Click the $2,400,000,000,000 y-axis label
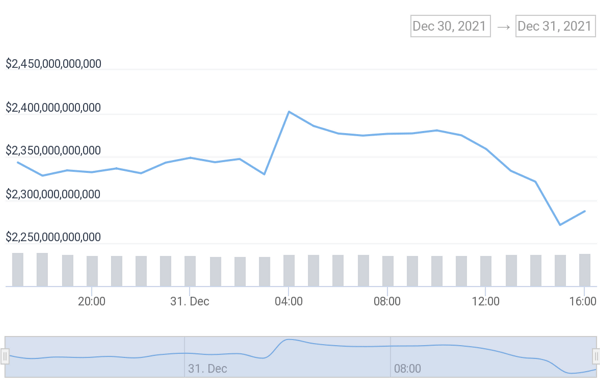This screenshot has width=600, height=381. 53,108
